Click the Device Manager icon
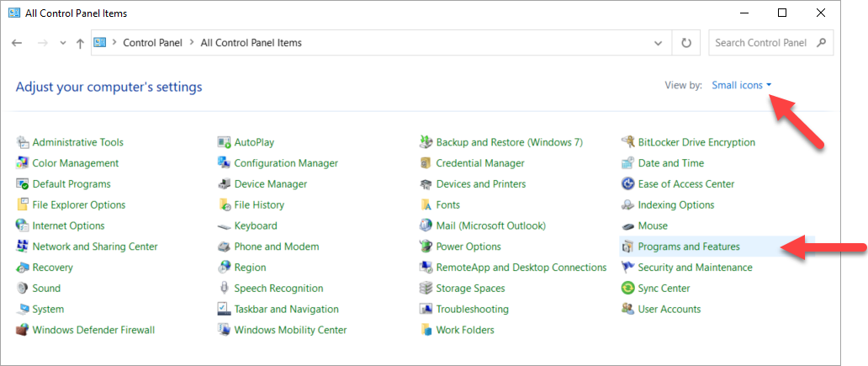The height and width of the screenshot is (366, 868). point(225,184)
